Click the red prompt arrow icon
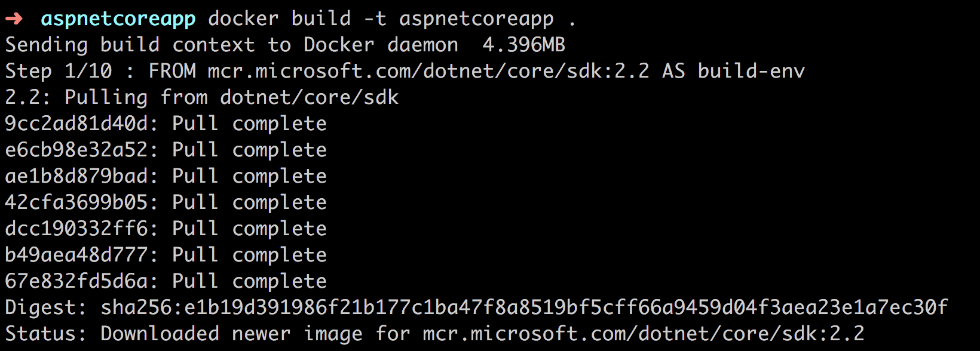 point(14,19)
